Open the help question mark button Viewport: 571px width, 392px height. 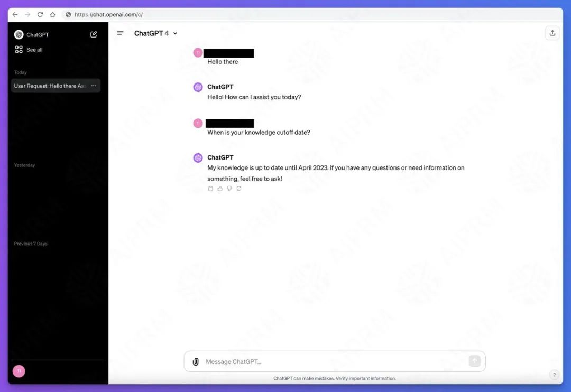[554, 375]
